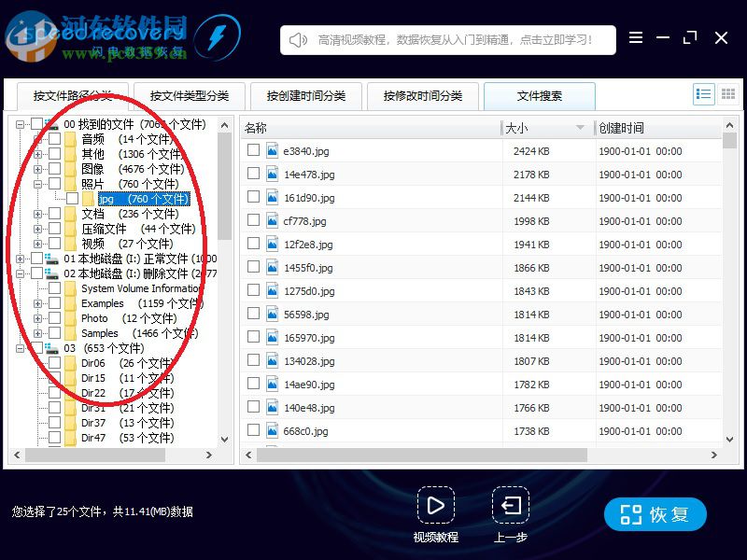Check the checkbox next to cf778.jpg
The image size is (747, 560).
tap(253, 220)
